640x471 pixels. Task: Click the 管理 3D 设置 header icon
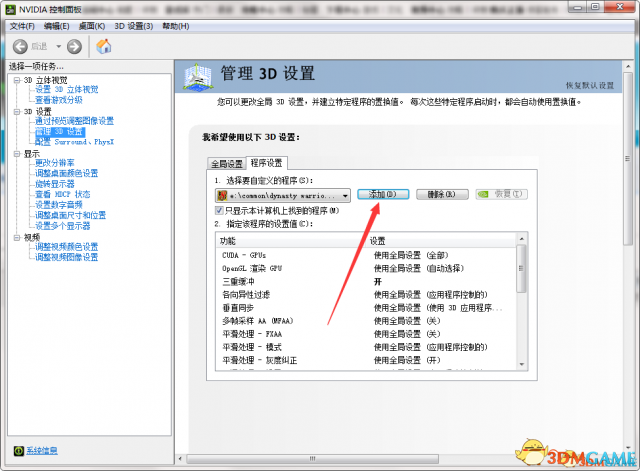(x=198, y=76)
